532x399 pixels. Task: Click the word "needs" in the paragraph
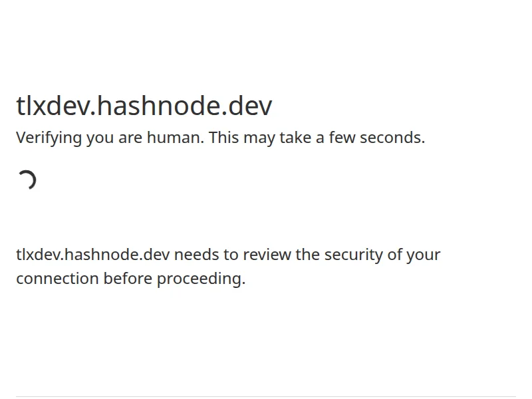197,255
